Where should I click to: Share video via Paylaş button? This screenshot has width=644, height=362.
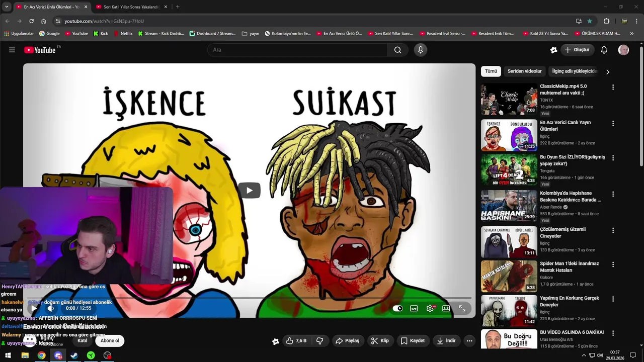(x=347, y=340)
